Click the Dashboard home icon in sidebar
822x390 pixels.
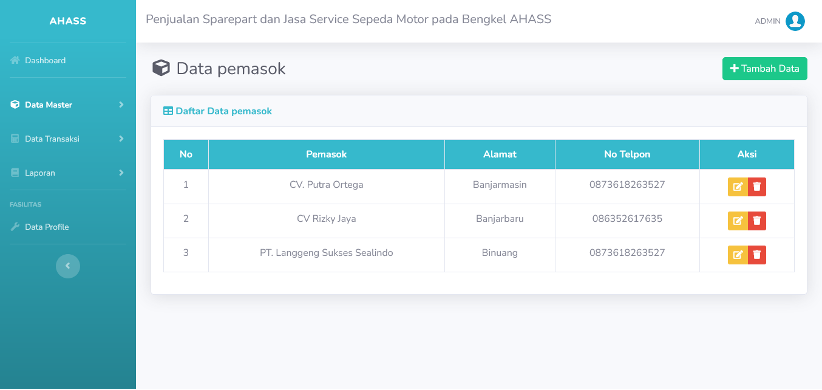click(x=15, y=60)
